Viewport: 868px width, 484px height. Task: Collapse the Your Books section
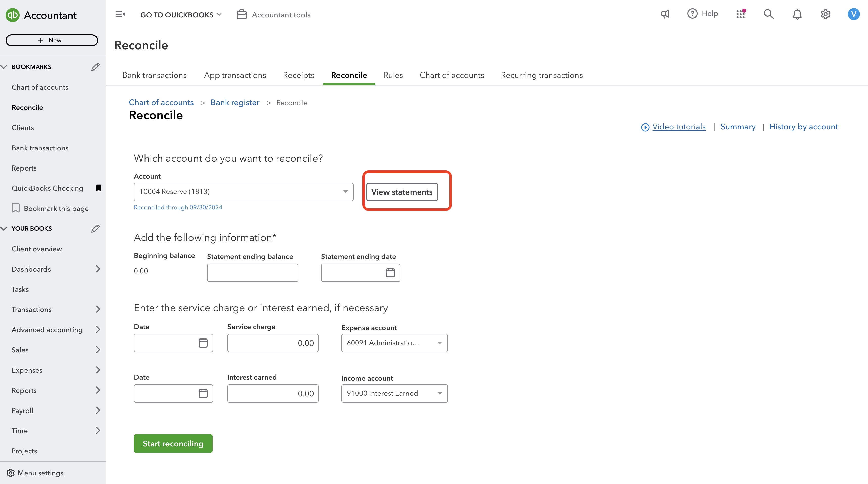coord(4,229)
